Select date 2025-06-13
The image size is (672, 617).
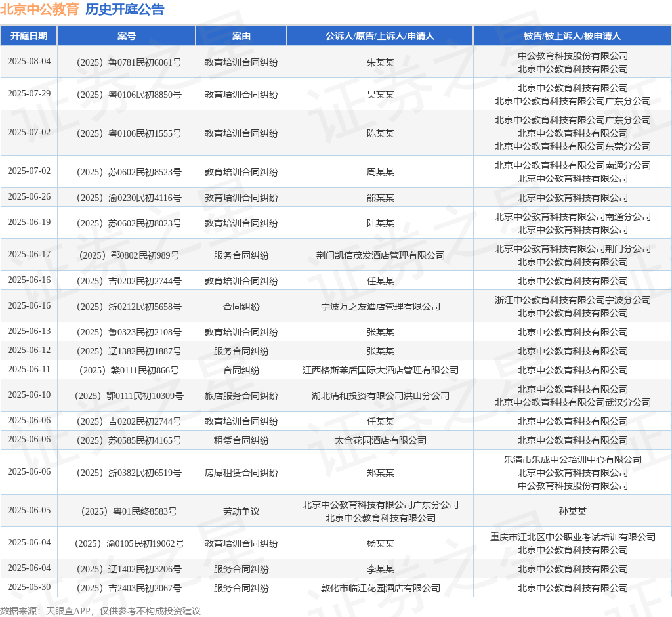29,331
